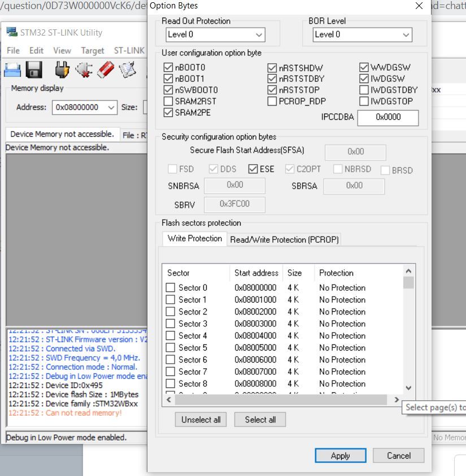Toggle the WWDGSW checkbox

click(x=364, y=67)
